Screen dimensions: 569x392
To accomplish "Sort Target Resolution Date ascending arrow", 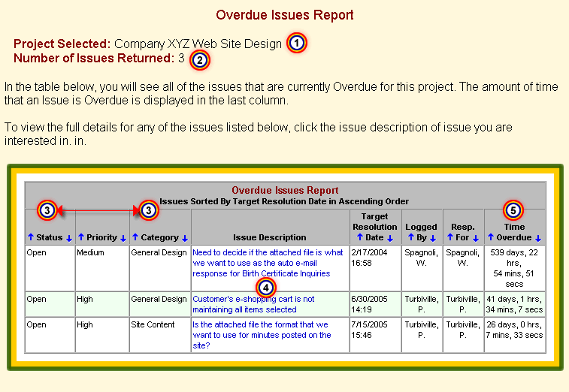I will point(359,237).
